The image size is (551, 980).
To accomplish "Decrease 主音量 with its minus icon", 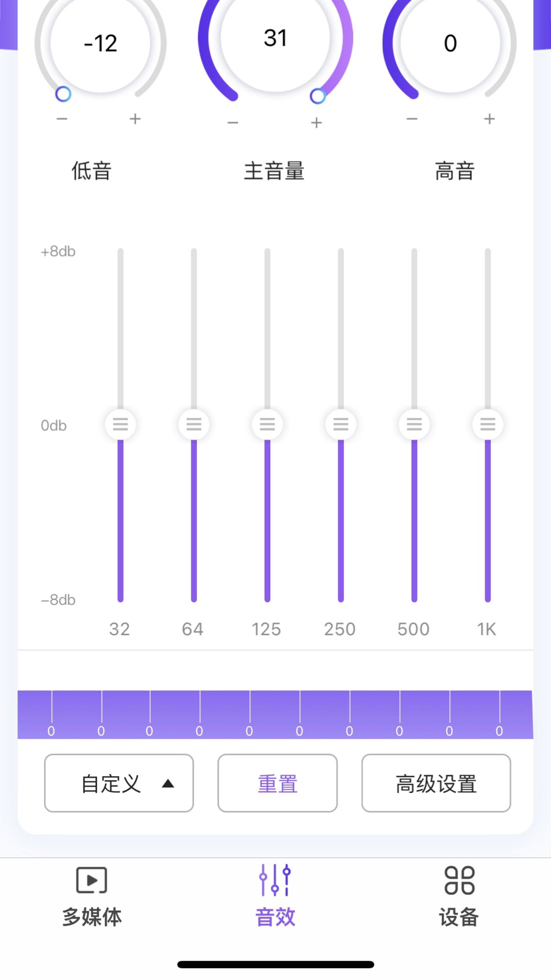I will 232,123.
